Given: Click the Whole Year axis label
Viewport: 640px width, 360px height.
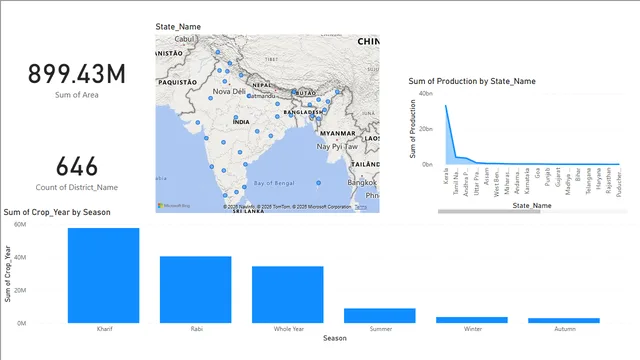Looking at the screenshot, I should pyautogui.click(x=289, y=329).
